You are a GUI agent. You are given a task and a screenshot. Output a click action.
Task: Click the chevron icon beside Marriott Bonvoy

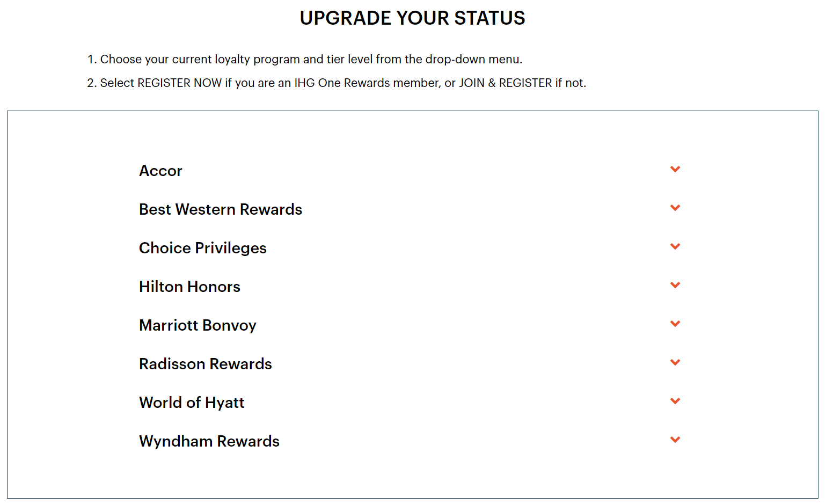coord(675,324)
